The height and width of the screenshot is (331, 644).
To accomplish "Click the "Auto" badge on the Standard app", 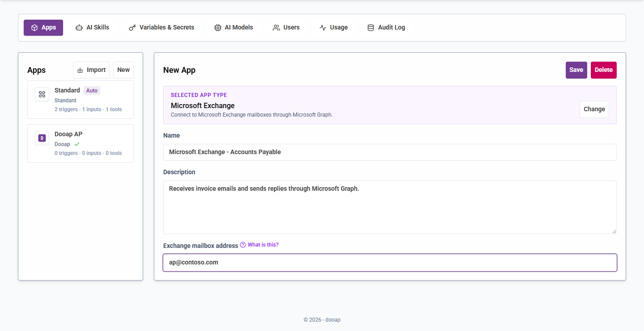I will [92, 91].
